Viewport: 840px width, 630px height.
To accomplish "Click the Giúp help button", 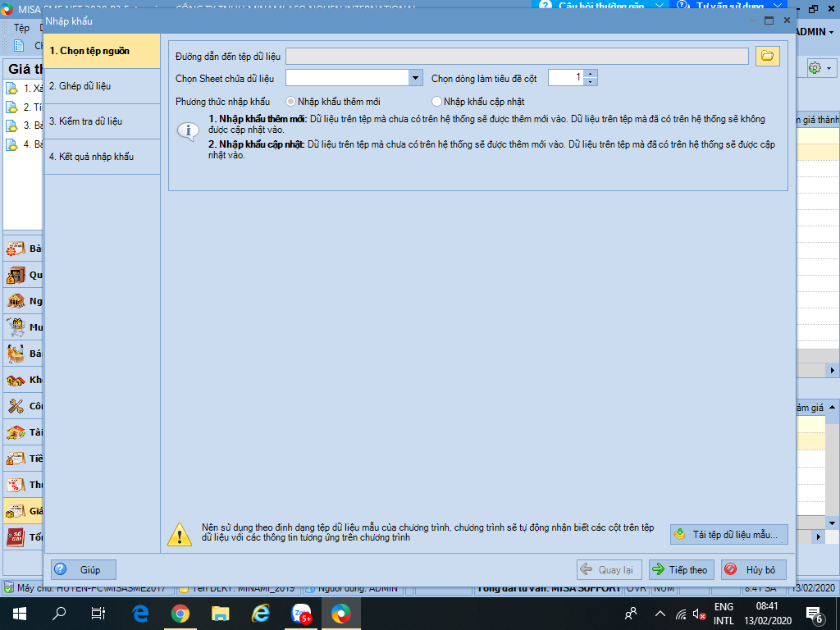I will point(83,569).
